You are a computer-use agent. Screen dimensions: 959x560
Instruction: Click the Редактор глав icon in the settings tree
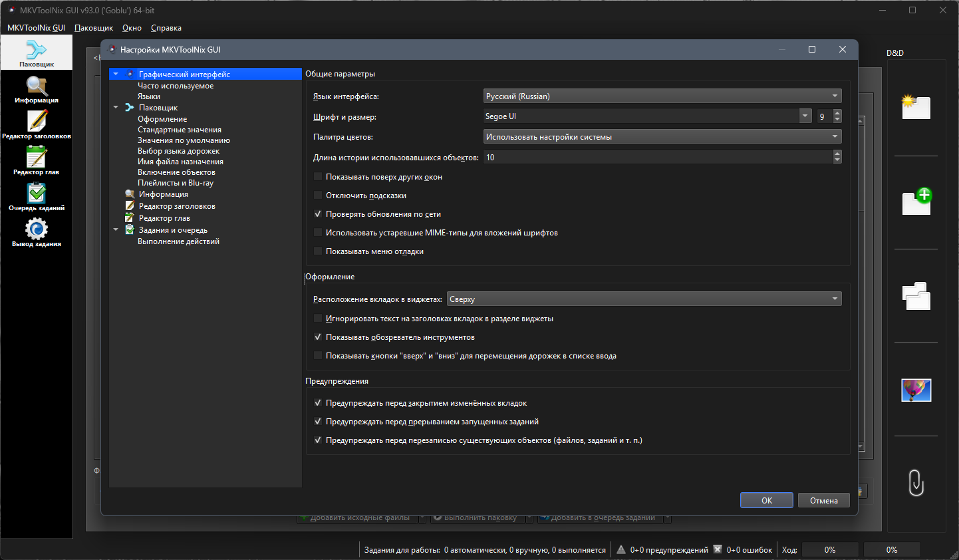130,218
